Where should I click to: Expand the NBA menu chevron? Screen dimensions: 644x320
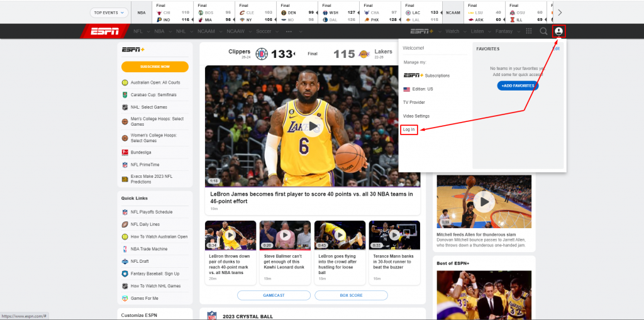[x=170, y=31]
